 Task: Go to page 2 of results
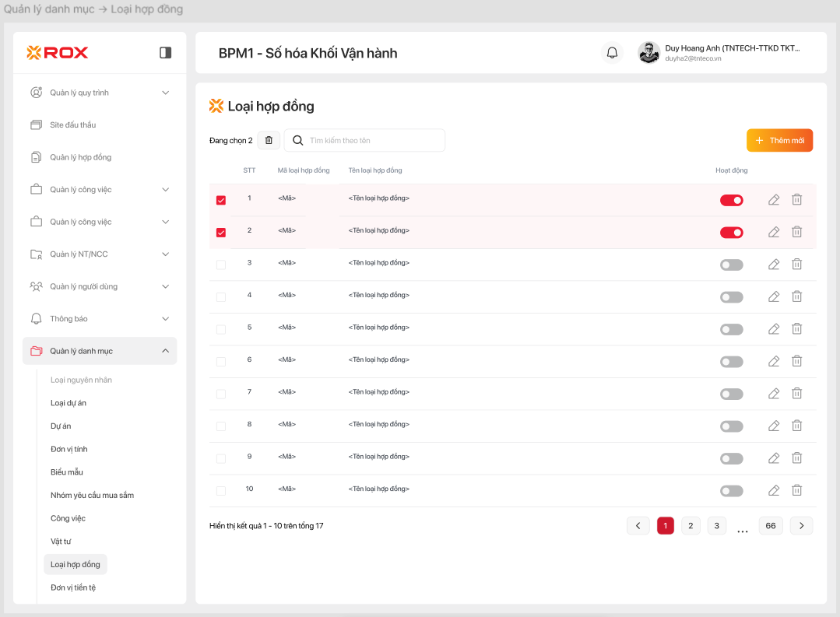691,526
